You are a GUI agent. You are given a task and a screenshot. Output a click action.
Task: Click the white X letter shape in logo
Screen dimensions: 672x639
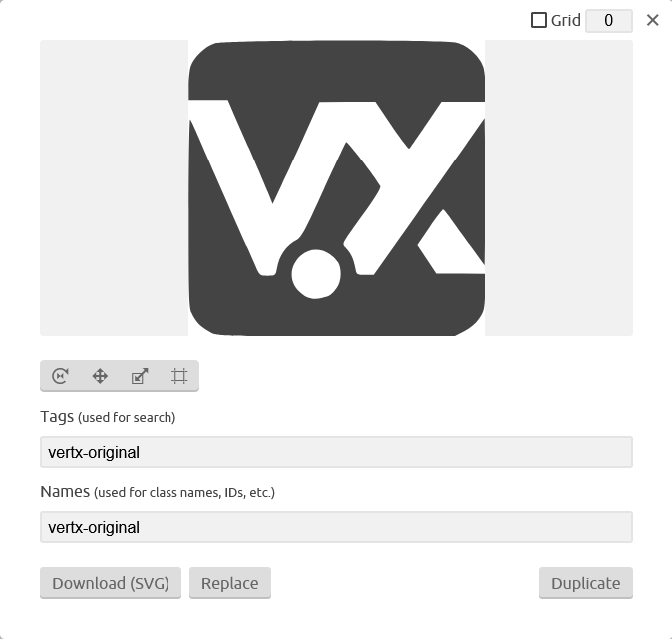[412, 188]
